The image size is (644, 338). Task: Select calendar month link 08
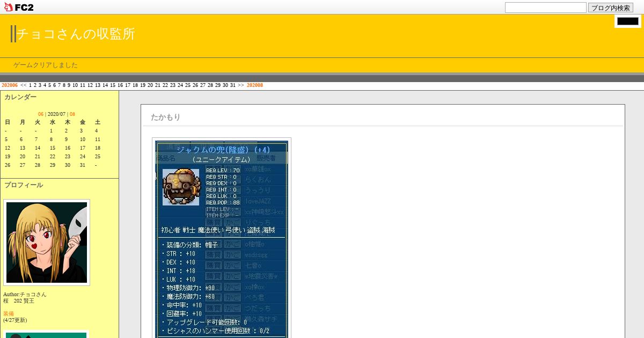tap(72, 114)
